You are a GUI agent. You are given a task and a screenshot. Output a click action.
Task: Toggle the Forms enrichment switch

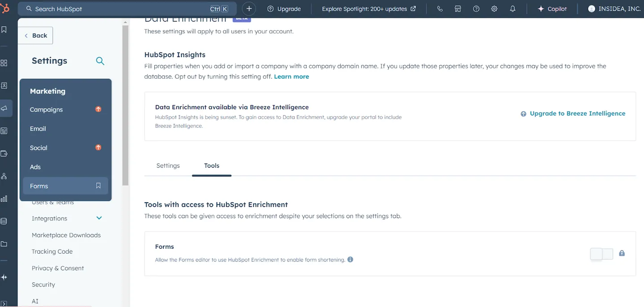[602, 254]
